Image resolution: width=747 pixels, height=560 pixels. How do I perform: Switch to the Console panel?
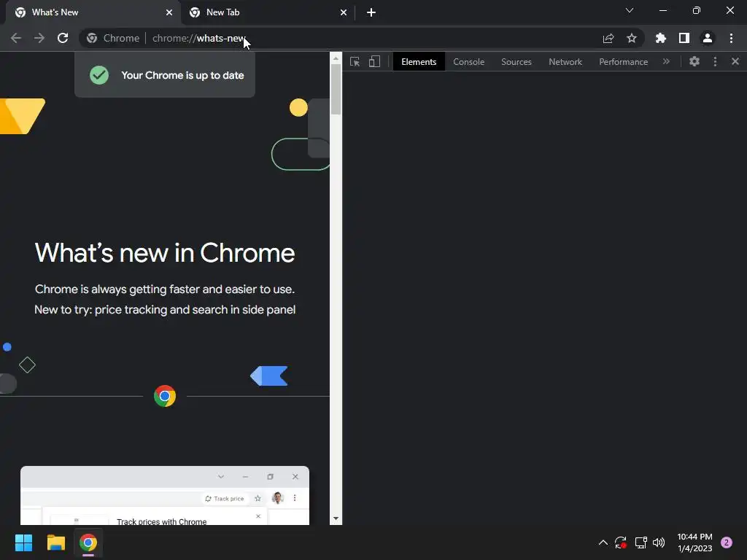469,61
